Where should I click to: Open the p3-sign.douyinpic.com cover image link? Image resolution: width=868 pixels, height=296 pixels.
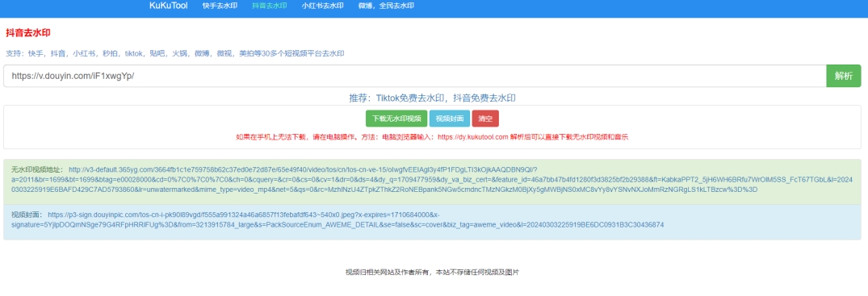tap(338, 219)
